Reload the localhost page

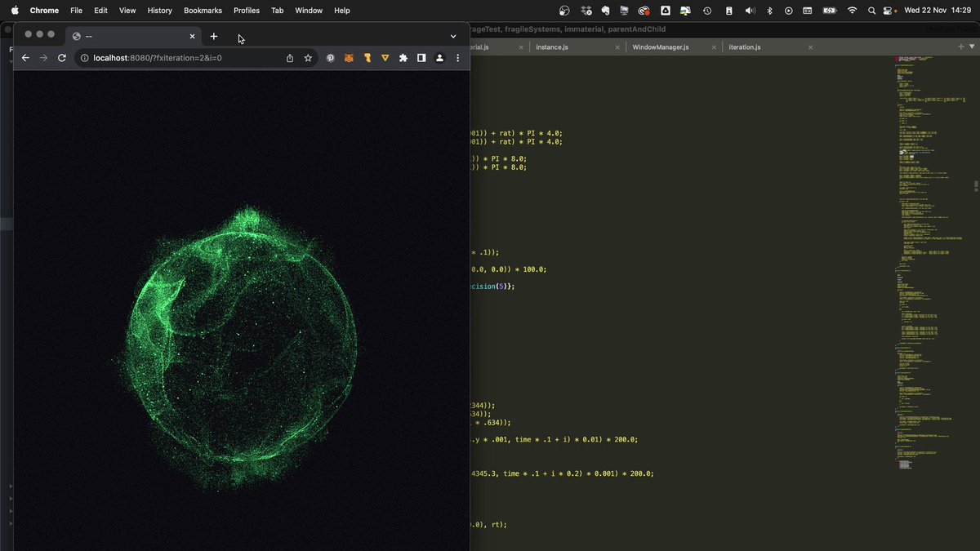62,58
